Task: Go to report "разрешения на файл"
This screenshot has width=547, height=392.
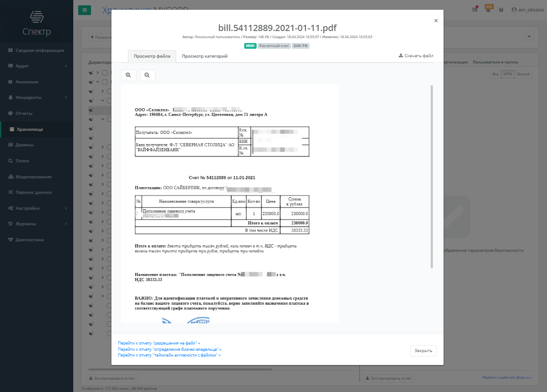Action: (159, 343)
